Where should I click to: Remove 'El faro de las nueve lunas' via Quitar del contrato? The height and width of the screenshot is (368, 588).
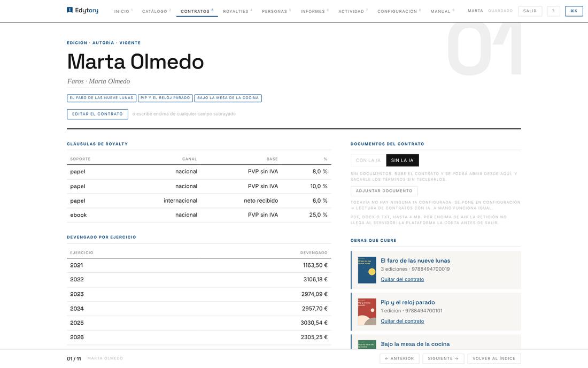pos(403,279)
